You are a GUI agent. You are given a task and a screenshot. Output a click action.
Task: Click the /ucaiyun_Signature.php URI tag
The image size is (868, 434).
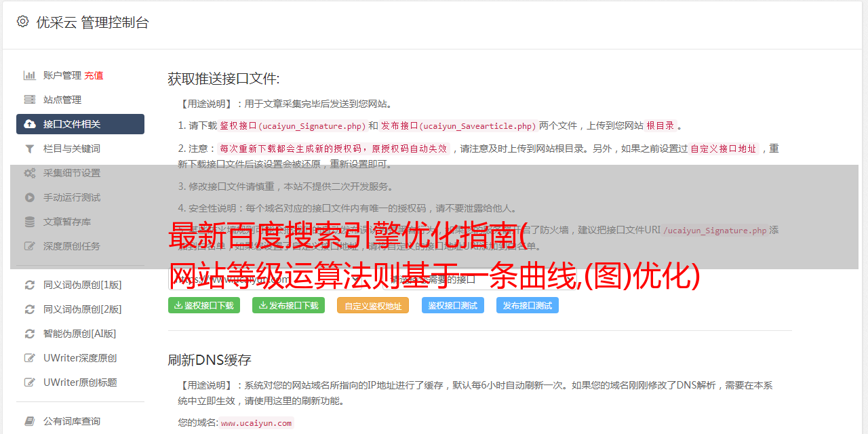[x=715, y=231]
